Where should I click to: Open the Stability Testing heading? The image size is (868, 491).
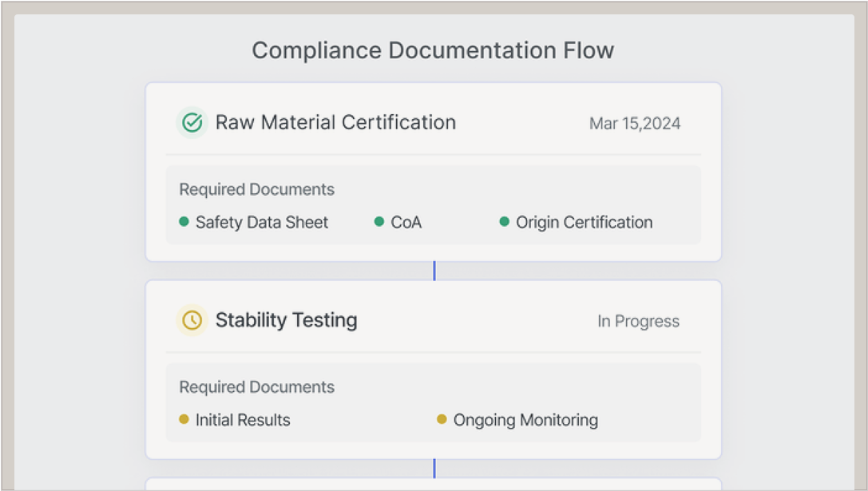coord(286,320)
